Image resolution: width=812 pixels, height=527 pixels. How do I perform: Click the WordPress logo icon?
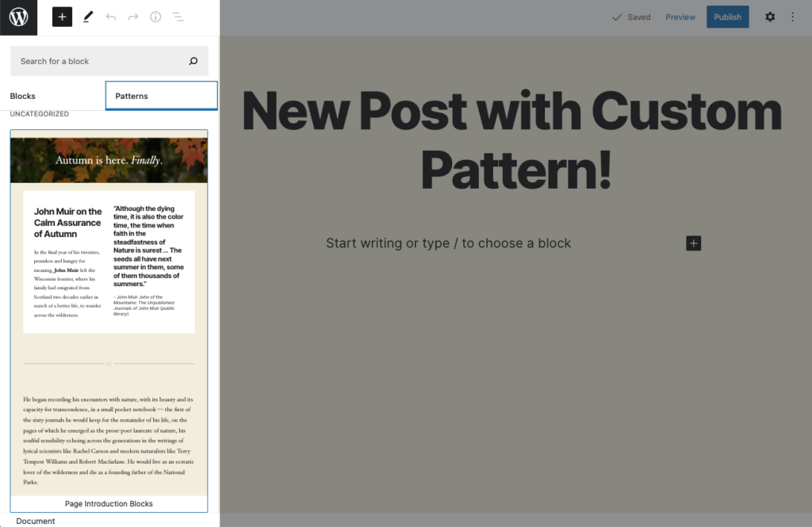click(x=17, y=17)
